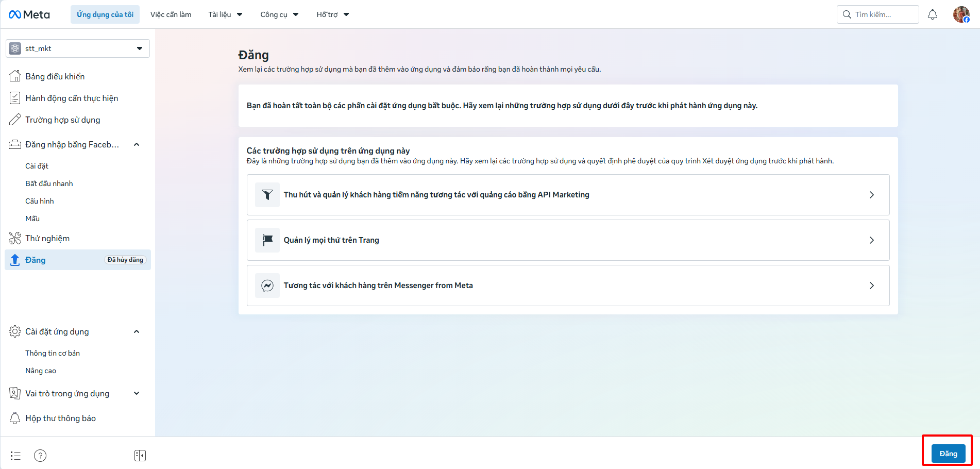Image resolution: width=980 pixels, height=469 pixels.
Task: Open Cấu hình item
Action: click(x=40, y=201)
